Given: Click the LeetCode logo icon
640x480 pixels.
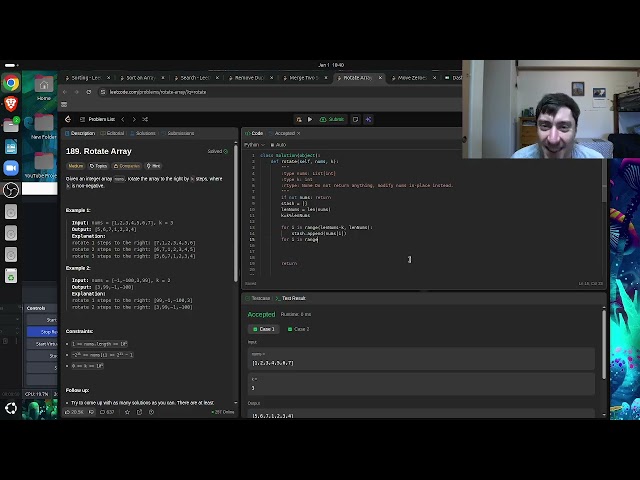Looking at the screenshot, I should click(68, 119).
